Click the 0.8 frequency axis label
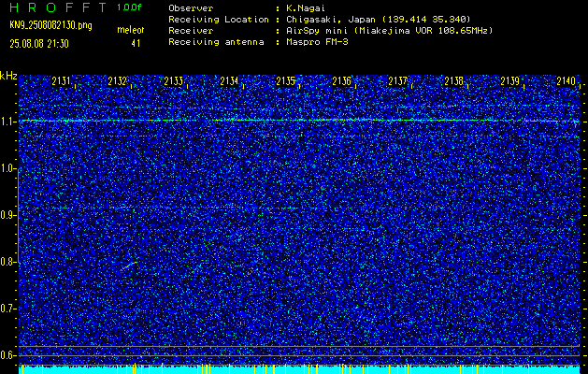This screenshot has height=374, width=588. [x=7, y=262]
